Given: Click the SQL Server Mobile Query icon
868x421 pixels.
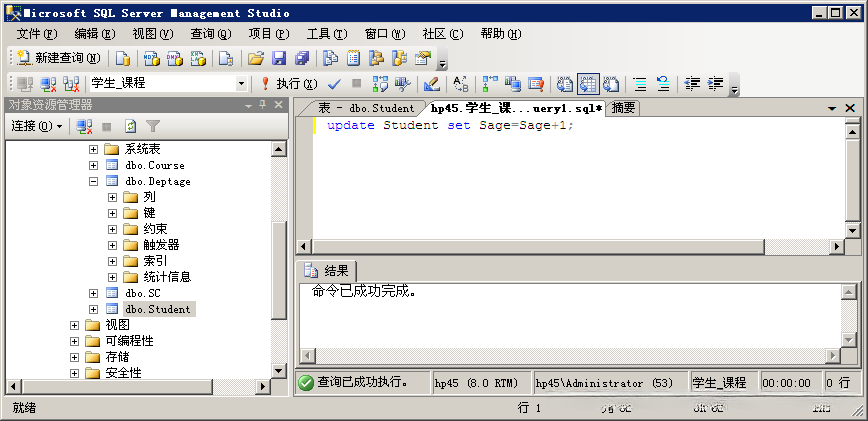Looking at the screenshot, I should click(226, 58).
